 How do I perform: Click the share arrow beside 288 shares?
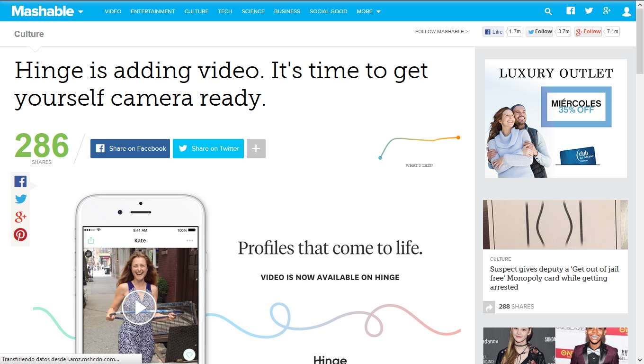point(489,307)
